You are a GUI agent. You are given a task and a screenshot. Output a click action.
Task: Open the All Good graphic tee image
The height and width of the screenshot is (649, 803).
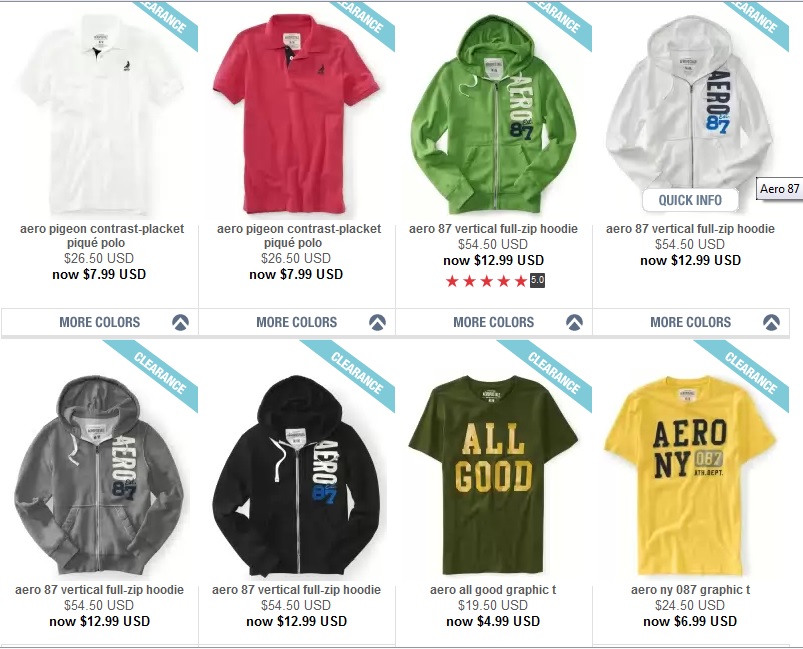point(493,475)
